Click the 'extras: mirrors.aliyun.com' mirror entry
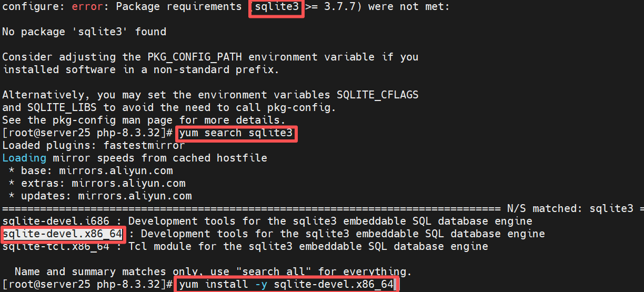Image resolution: width=644 pixels, height=292 pixels. [103, 184]
